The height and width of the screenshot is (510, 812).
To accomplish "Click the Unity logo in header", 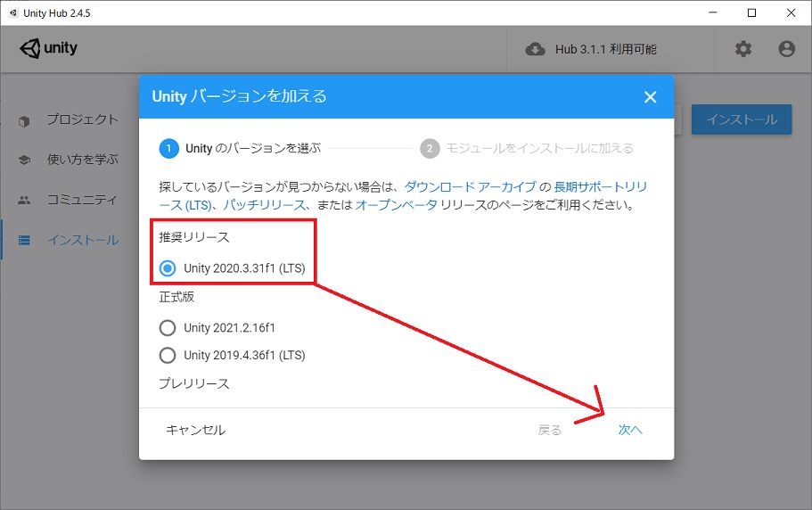I will click(x=49, y=48).
